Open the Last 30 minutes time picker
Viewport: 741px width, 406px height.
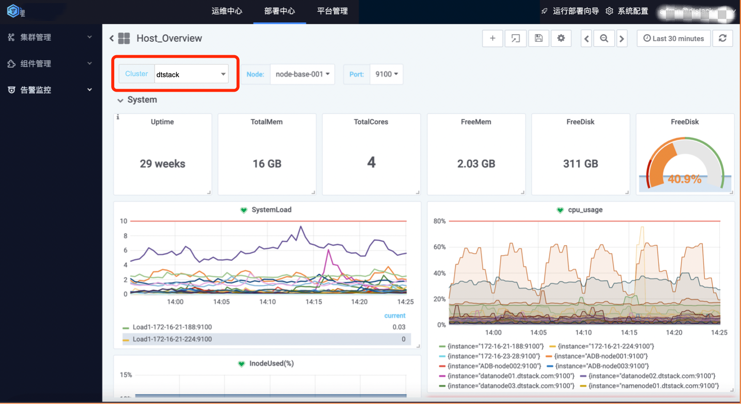pyautogui.click(x=674, y=39)
